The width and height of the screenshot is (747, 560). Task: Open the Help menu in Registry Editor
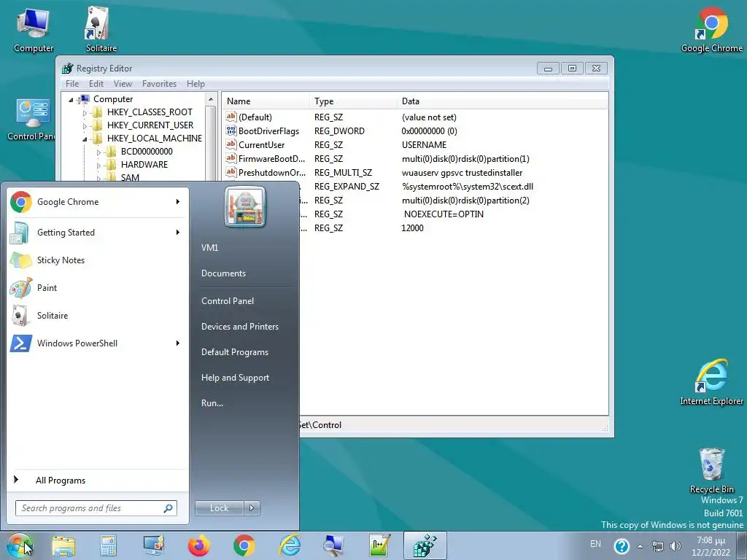coord(196,84)
